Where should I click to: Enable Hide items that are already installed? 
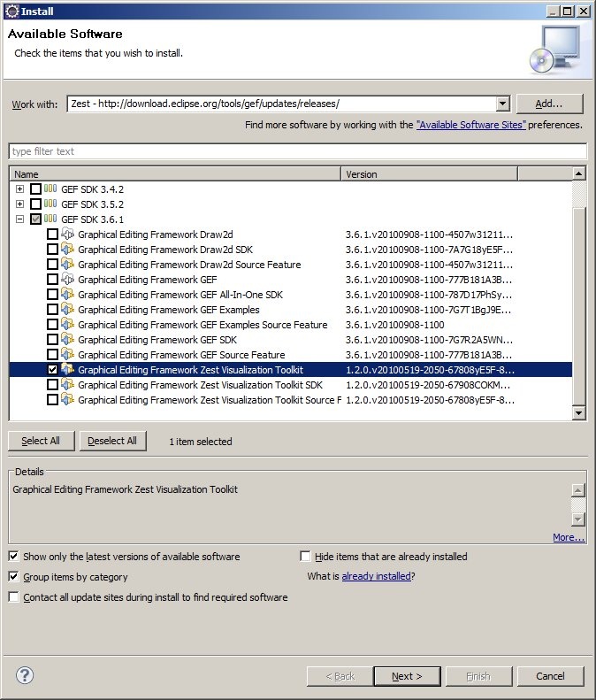point(306,557)
